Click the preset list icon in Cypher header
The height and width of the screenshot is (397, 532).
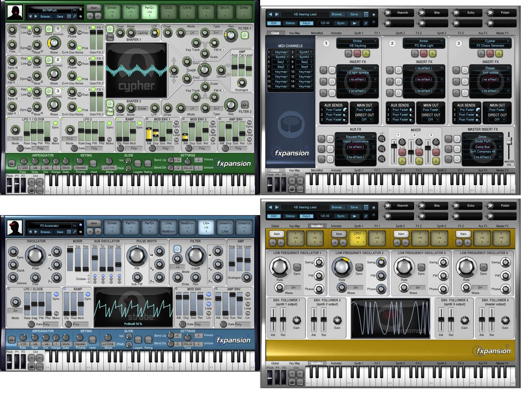(x=69, y=16)
